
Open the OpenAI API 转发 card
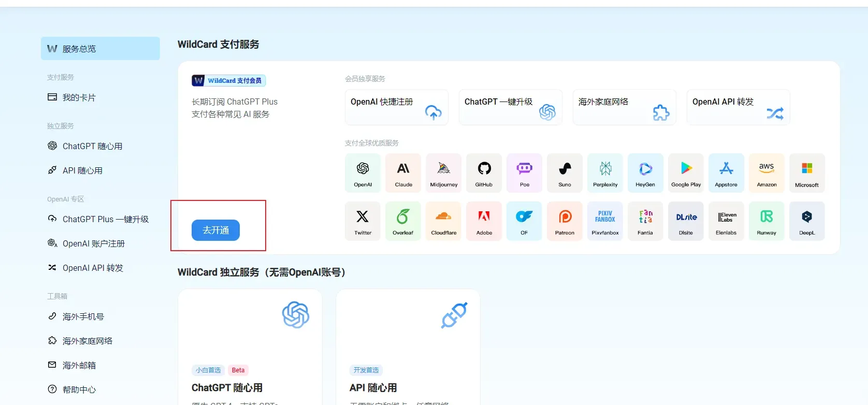coord(739,107)
